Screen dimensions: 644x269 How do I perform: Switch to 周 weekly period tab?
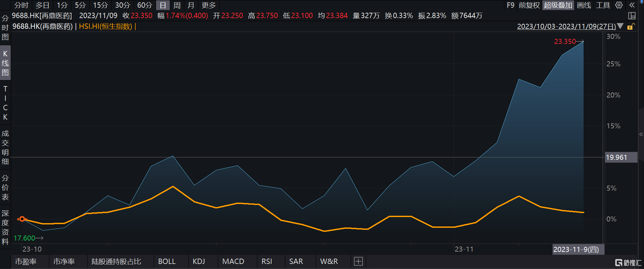pyautogui.click(x=177, y=5)
